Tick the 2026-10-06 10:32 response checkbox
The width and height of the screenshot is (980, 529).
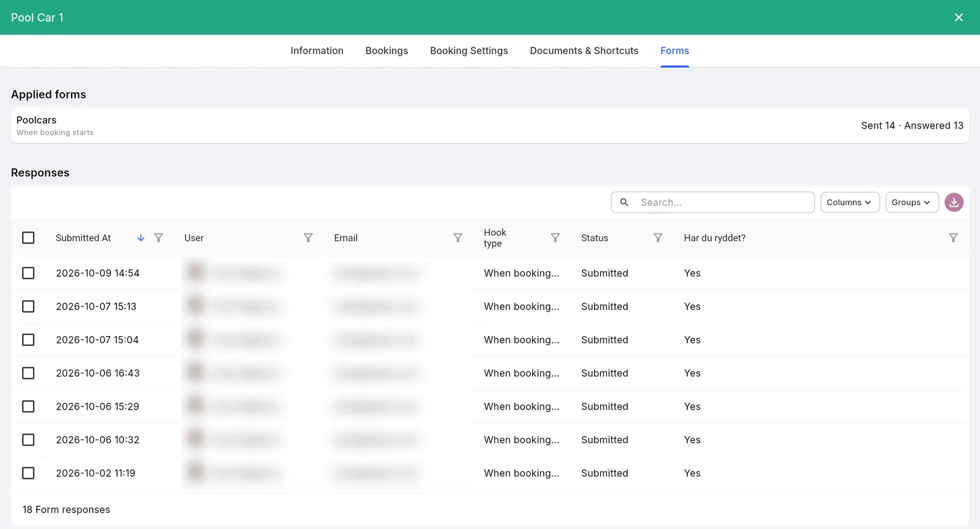pyautogui.click(x=28, y=440)
